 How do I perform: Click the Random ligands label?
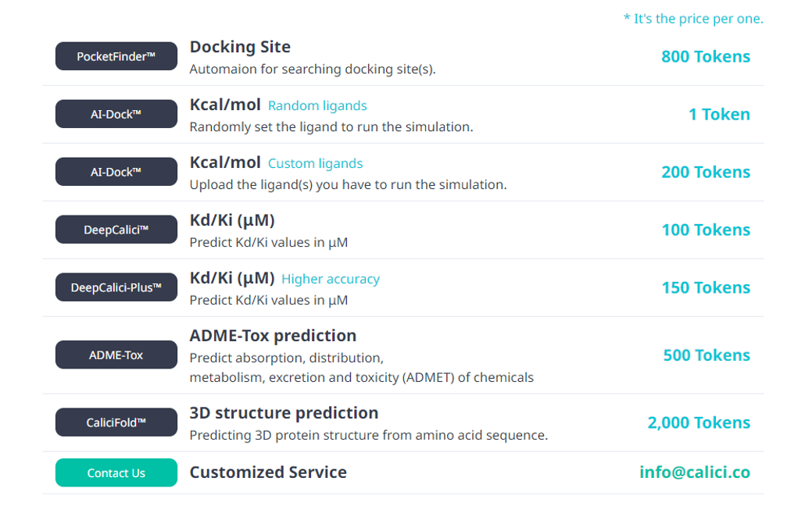[x=317, y=106]
